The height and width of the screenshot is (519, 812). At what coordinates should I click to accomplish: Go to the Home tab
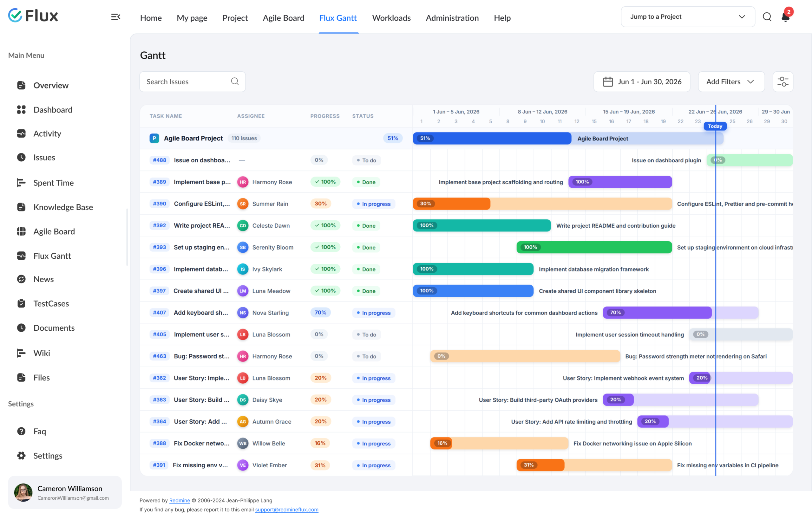pos(151,17)
